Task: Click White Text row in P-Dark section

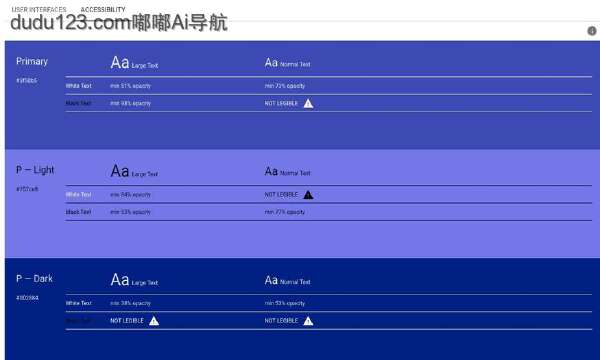Action: pyautogui.click(x=329, y=303)
